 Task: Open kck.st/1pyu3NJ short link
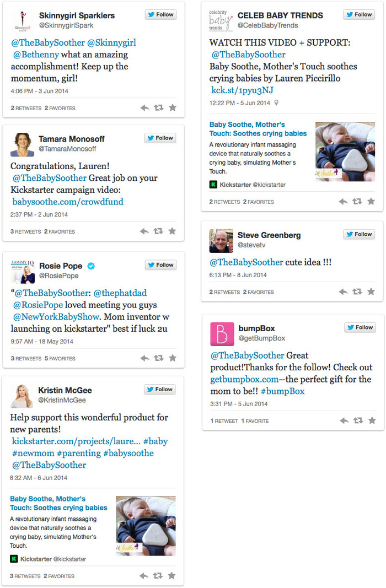pyautogui.click(x=242, y=90)
